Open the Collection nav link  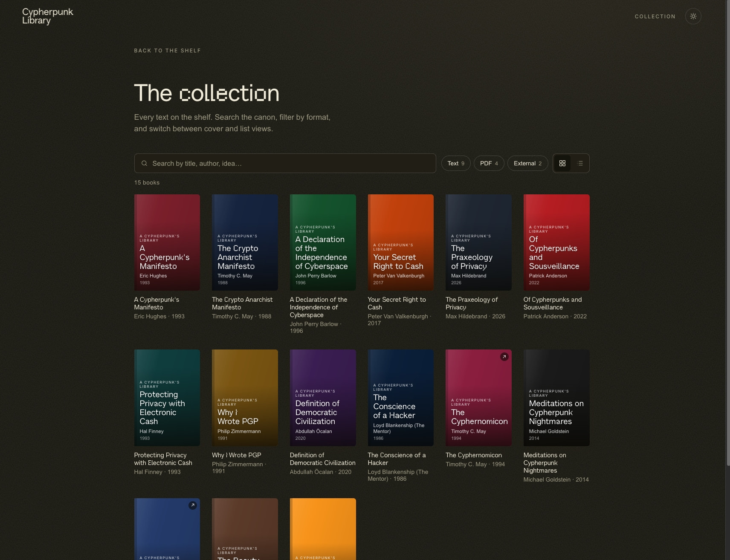(x=655, y=17)
